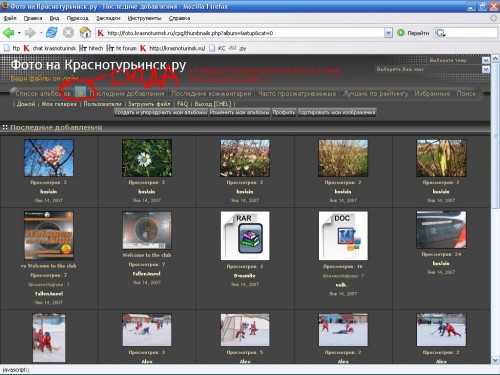Click the FAQ link

[x=182, y=104]
